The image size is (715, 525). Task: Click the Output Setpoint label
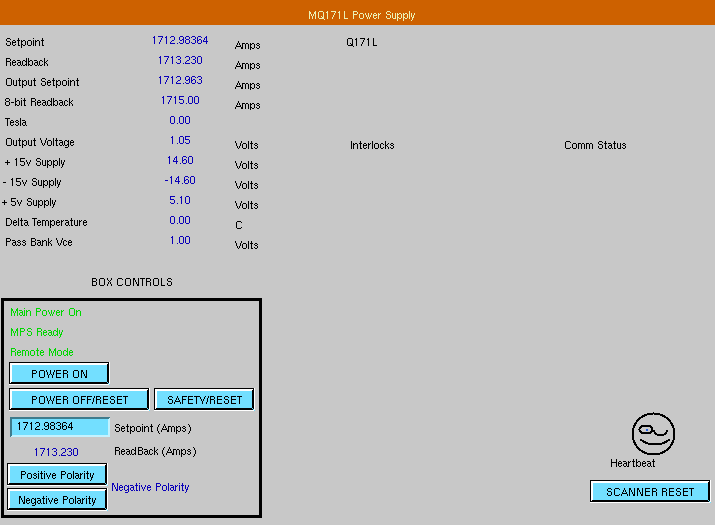[42, 83]
